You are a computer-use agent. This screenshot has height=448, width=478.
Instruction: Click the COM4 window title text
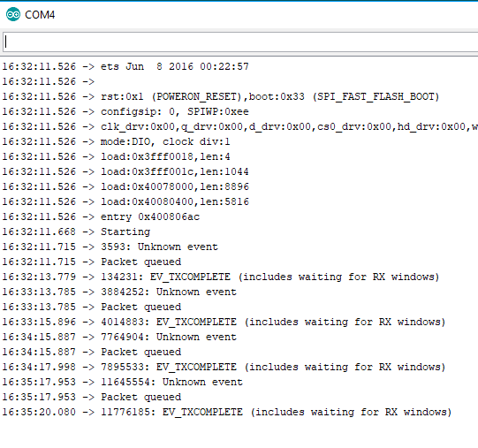pyautogui.click(x=40, y=15)
